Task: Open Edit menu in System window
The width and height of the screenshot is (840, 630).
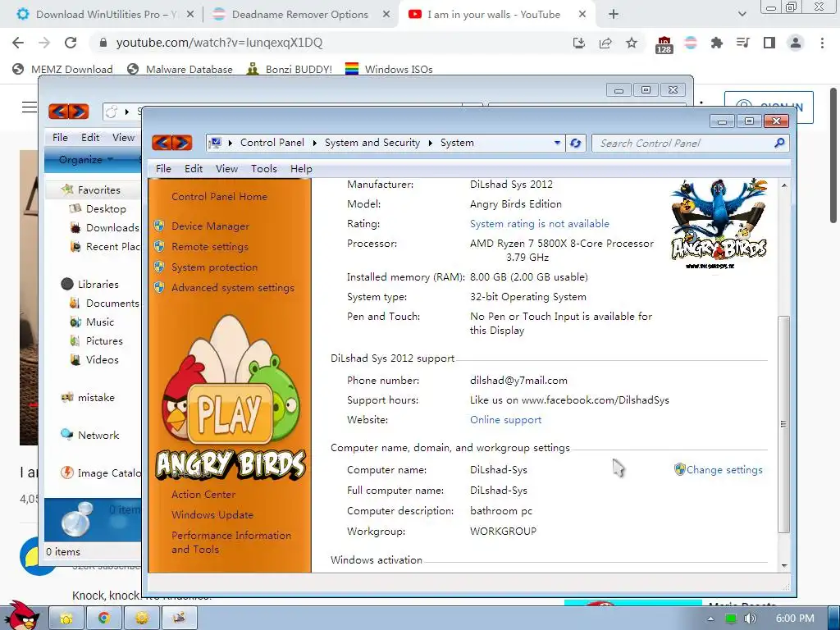Action: click(194, 169)
